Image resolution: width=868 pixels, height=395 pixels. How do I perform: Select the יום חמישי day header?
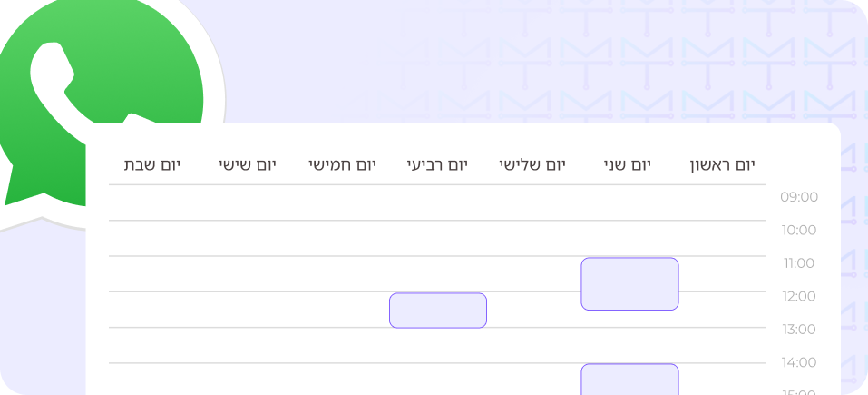pos(341,164)
